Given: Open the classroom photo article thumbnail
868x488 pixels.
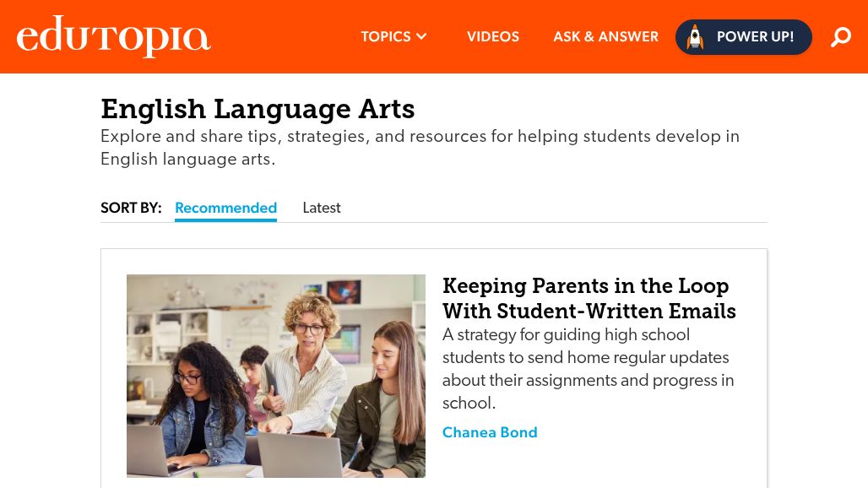Looking at the screenshot, I should click(276, 376).
